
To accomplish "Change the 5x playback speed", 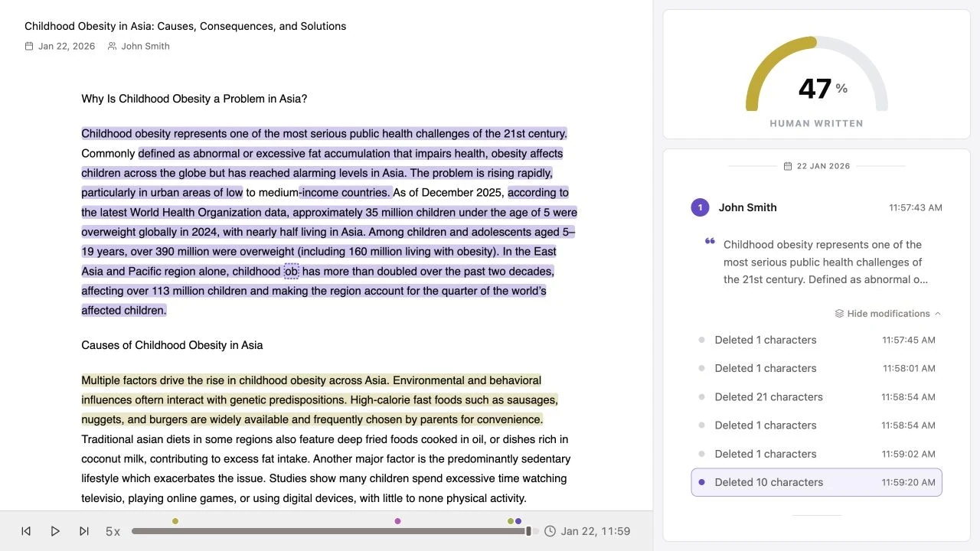I will tap(113, 531).
